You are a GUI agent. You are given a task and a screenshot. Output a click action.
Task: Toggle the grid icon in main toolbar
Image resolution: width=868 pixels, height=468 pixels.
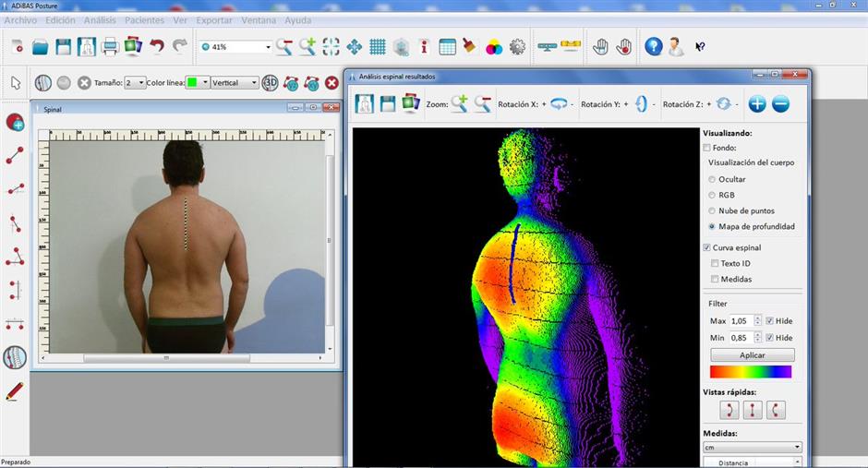pyautogui.click(x=378, y=46)
